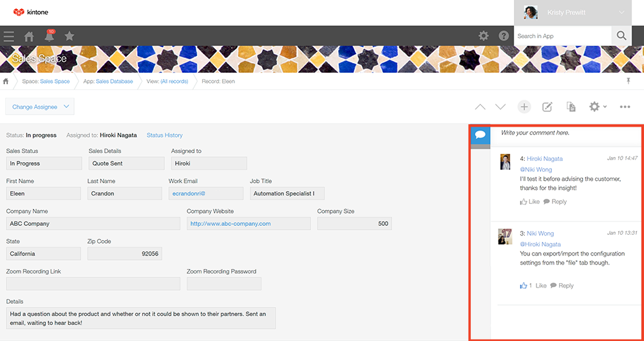Image resolution: width=644 pixels, height=341 pixels.
Task: Go to the portal home icon
Action: point(29,36)
